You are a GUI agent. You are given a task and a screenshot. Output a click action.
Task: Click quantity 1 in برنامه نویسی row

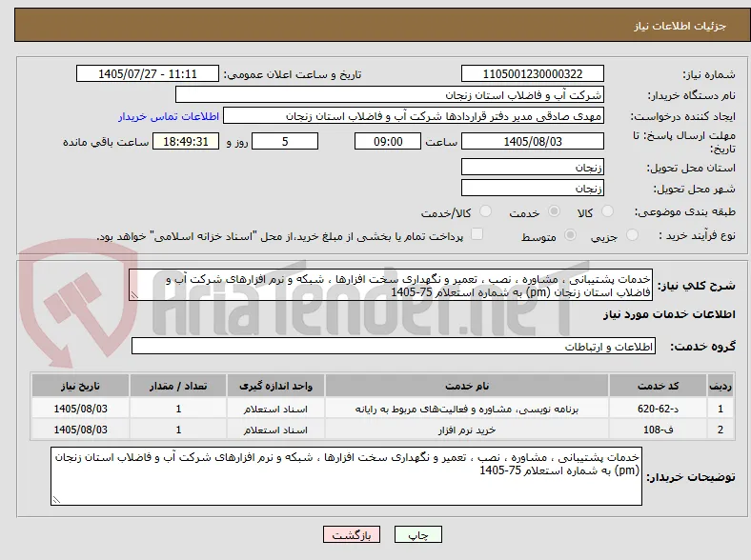[177, 409]
